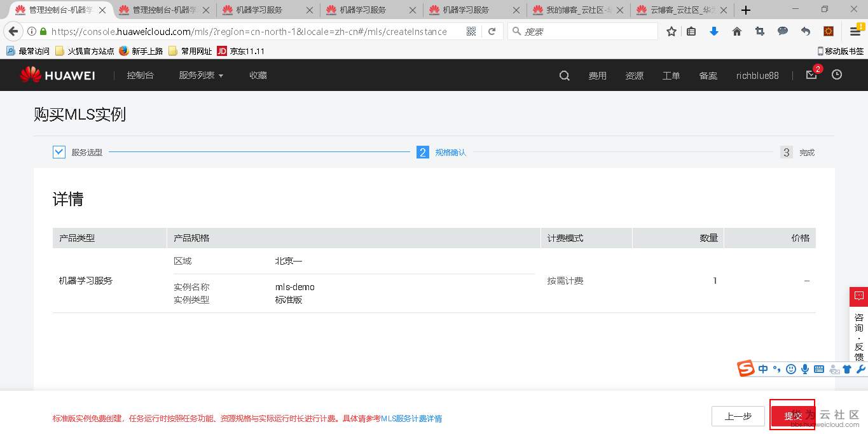This screenshot has height=434, width=868.
Task: Click the completed checkbox on step 服务选型
Action: pyautogui.click(x=59, y=152)
